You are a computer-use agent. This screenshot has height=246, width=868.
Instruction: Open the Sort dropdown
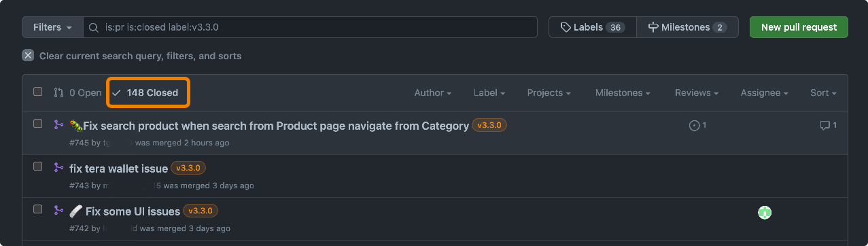pos(823,92)
